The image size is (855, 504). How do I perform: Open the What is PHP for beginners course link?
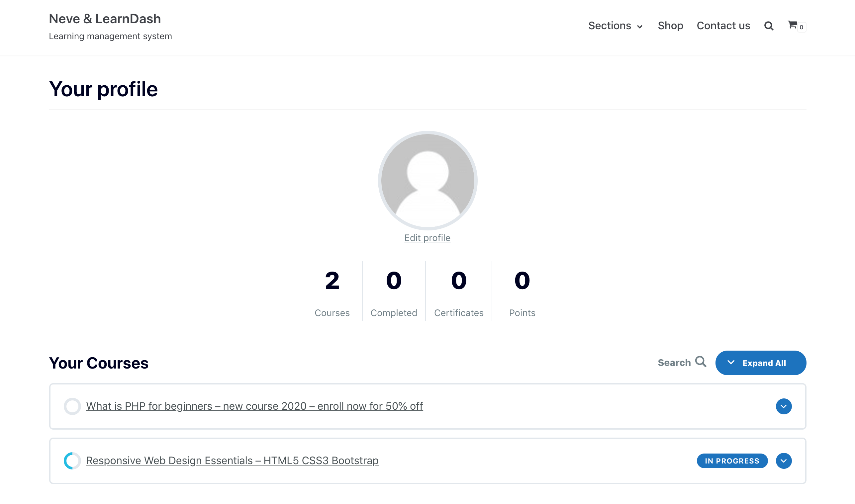[254, 406]
